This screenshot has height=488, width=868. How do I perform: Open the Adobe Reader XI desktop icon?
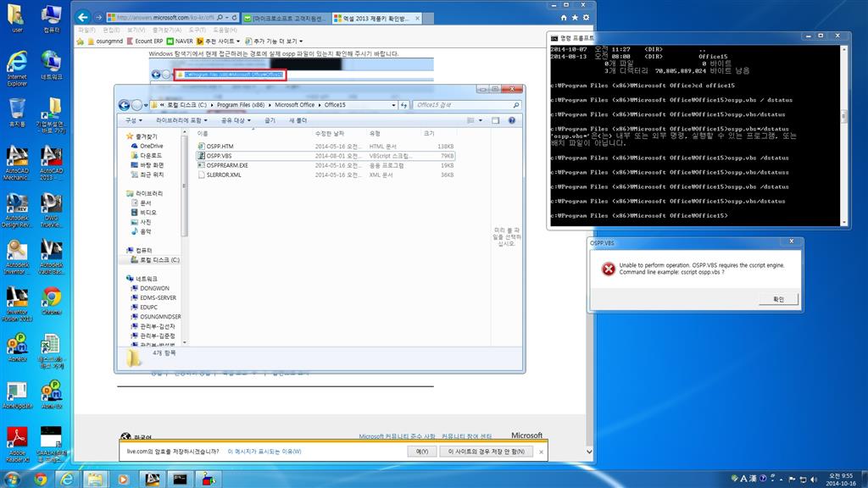tap(17, 444)
